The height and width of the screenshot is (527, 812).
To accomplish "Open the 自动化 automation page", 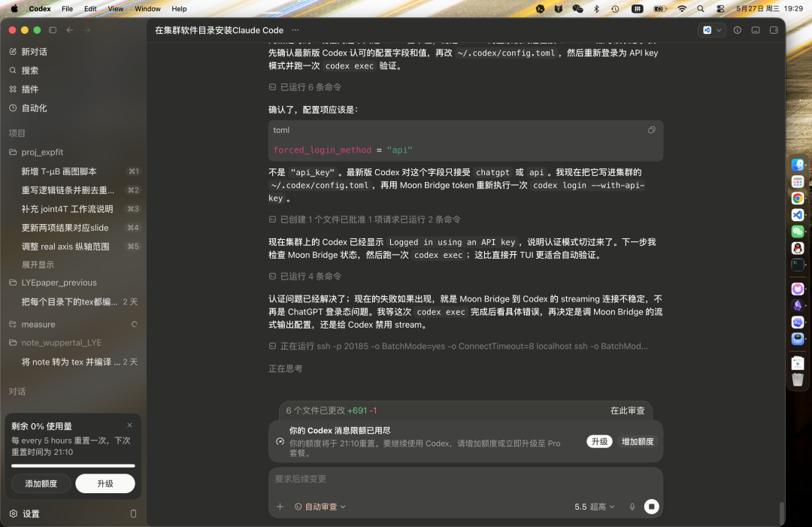I will pyautogui.click(x=34, y=108).
